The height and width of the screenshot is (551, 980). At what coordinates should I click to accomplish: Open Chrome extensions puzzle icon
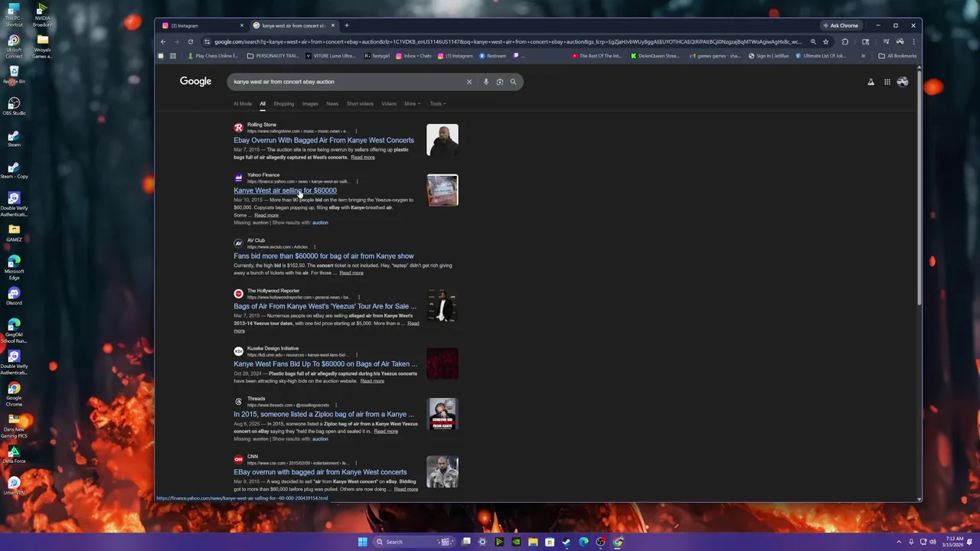845,42
